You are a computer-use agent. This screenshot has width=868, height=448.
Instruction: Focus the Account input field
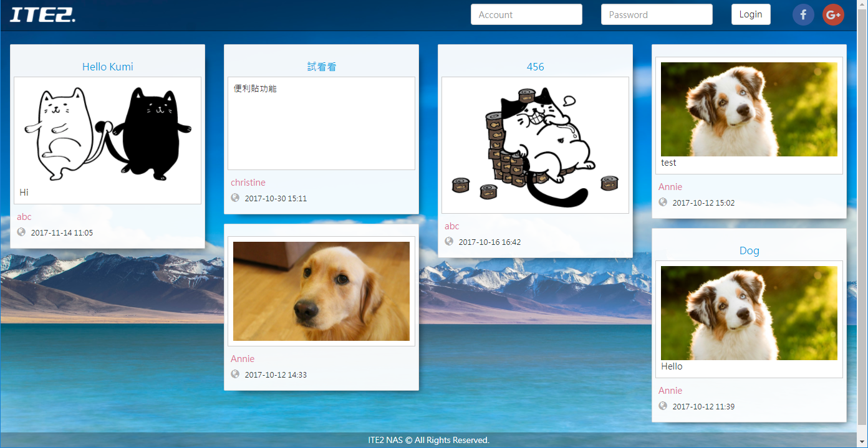pos(526,14)
